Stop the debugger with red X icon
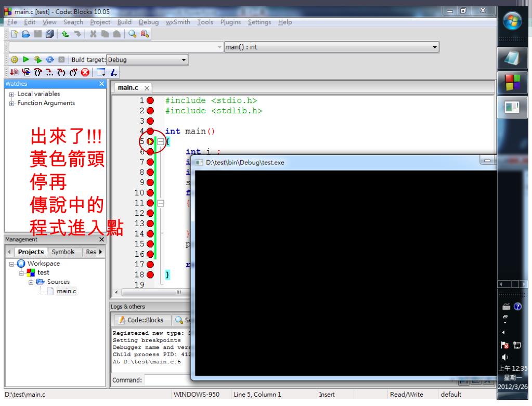 85,72
